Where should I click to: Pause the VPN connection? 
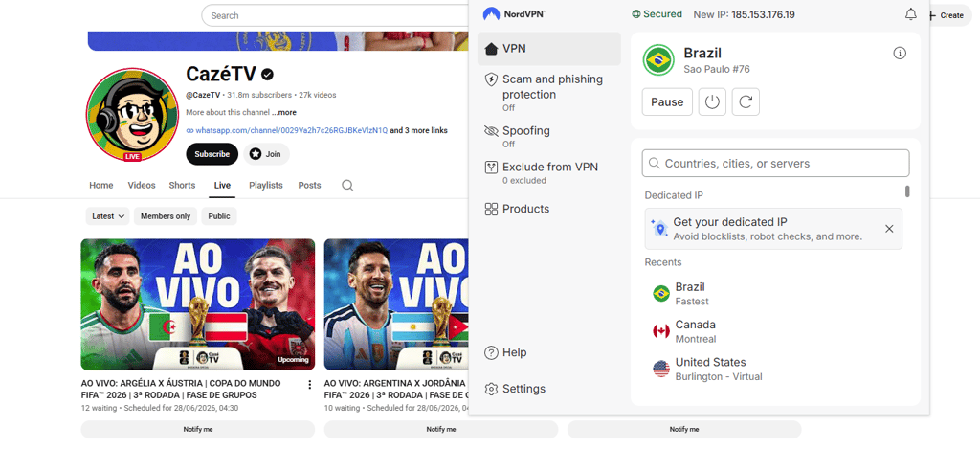tap(667, 101)
